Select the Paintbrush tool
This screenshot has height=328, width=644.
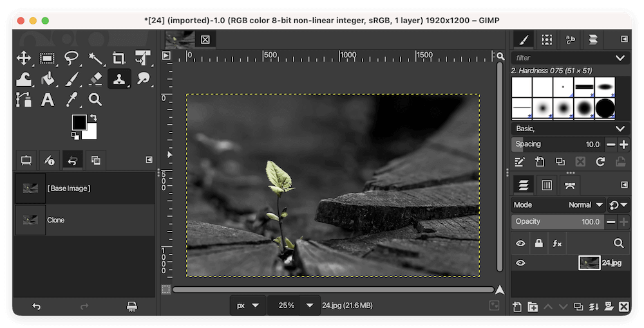tap(71, 78)
